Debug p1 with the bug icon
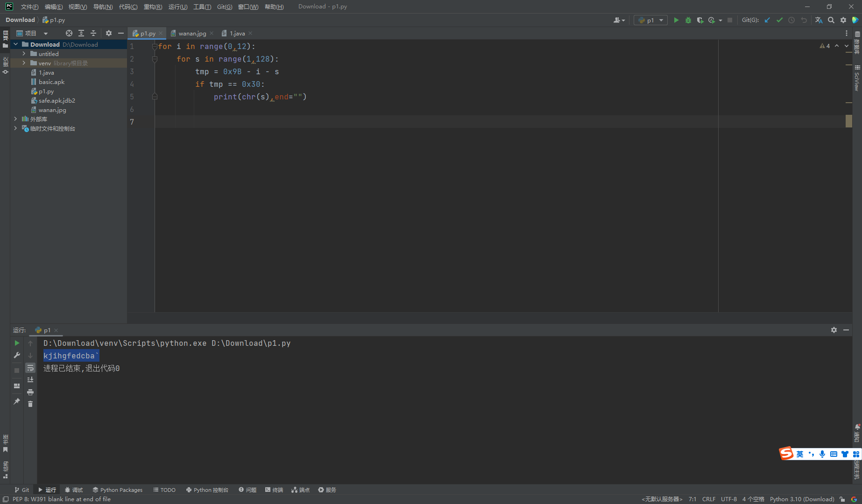This screenshot has height=504, width=862. (x=688, y=20)
